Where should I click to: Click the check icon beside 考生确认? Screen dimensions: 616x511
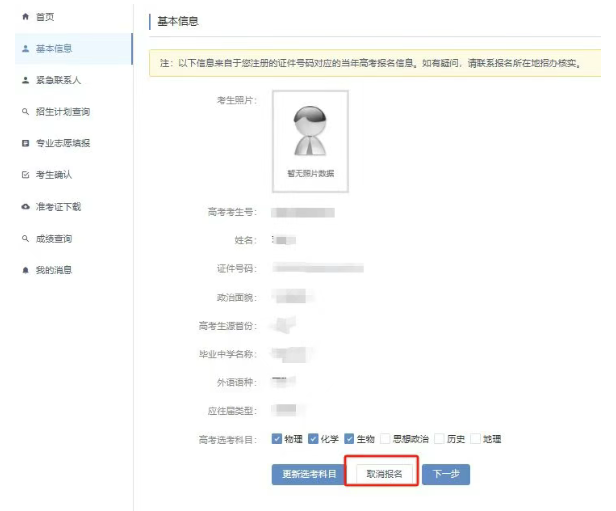tap(25, 175)
